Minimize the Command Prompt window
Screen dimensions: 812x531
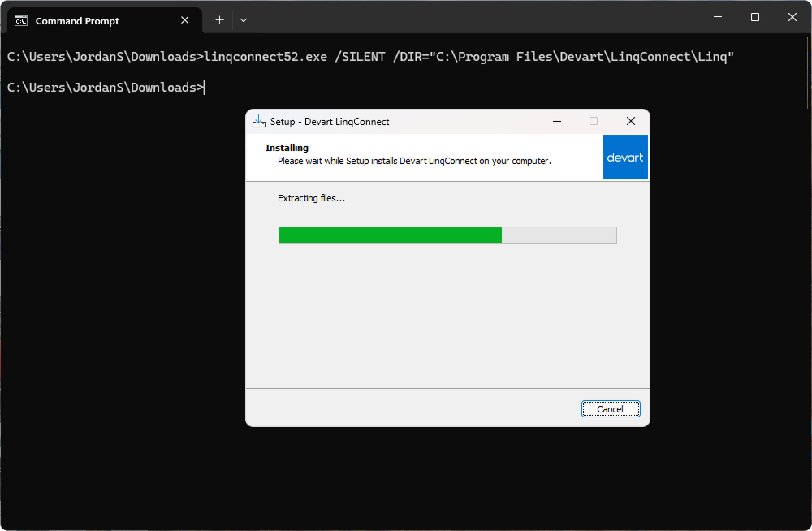click(718, 16)
